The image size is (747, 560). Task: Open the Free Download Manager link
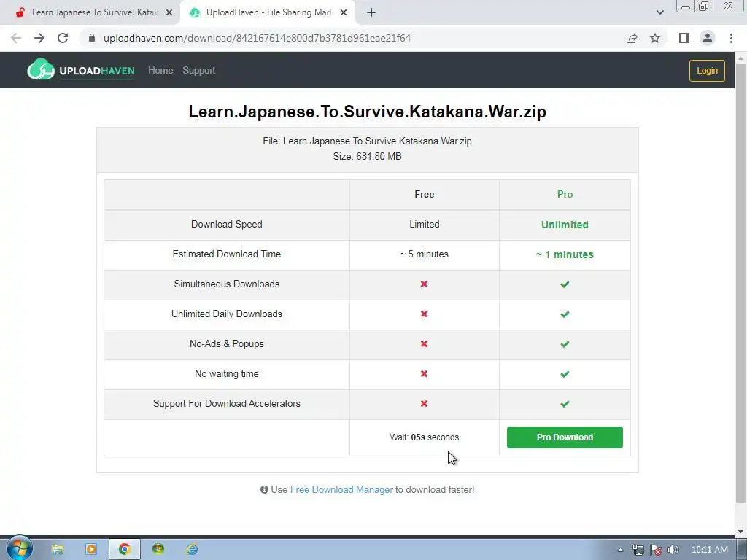click(341, 489)
